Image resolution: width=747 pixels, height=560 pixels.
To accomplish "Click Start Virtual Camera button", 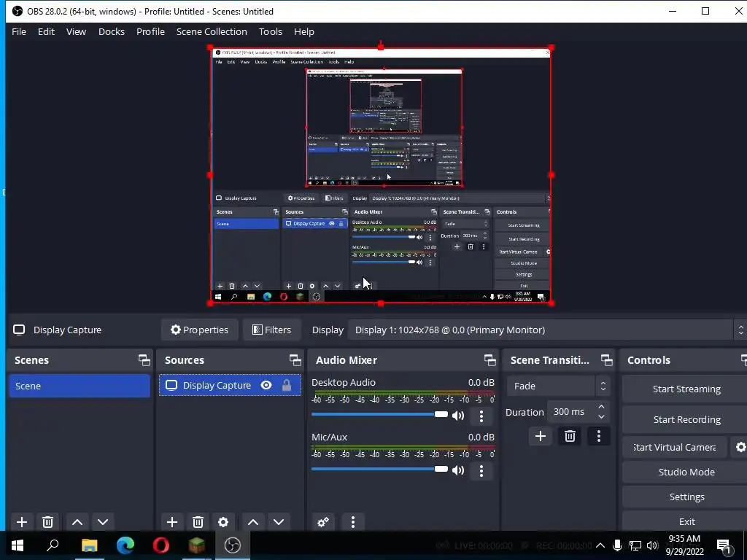I will tap(675, 447).
